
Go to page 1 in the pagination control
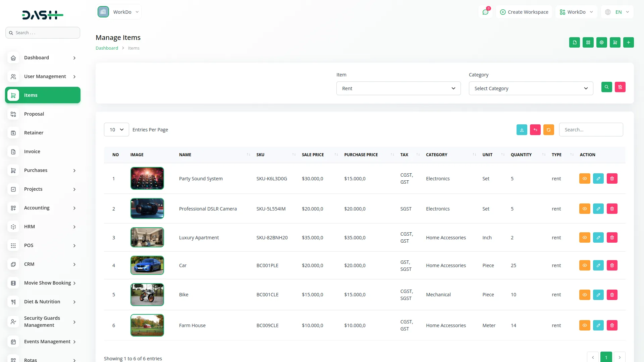(606, 357)
